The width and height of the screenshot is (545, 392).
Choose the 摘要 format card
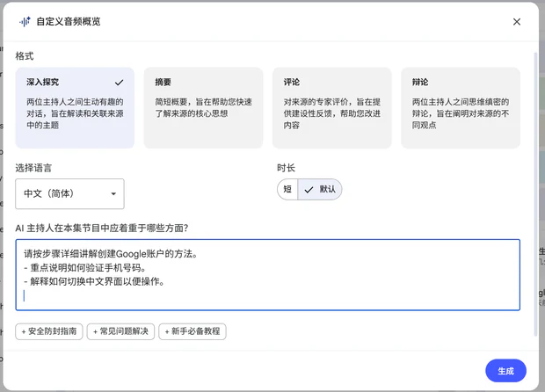point(203,108)
